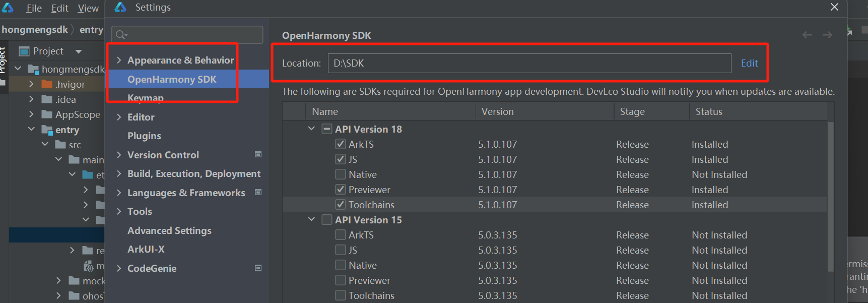Click the SDK Location path field
This screenshot has height=303, width=868.
coord(529,63)
